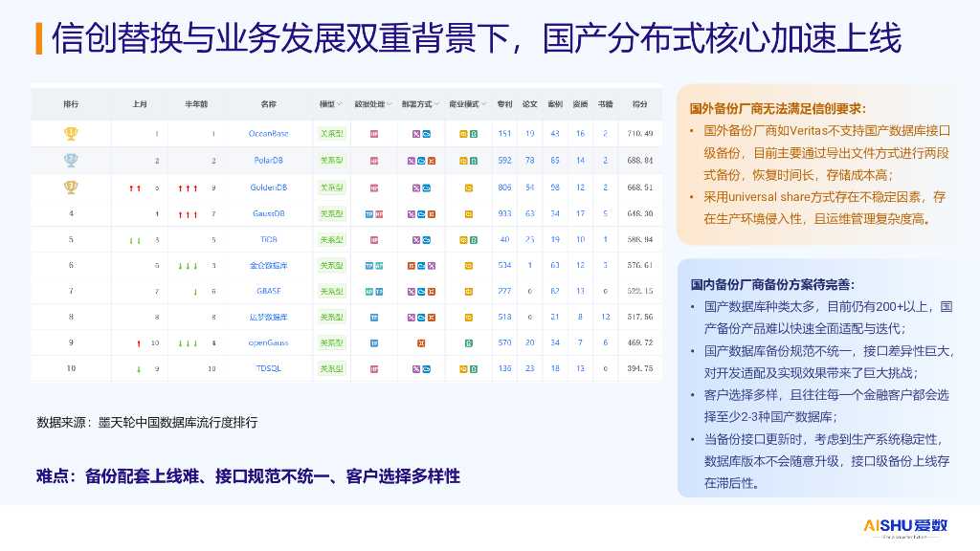Click the gold trophy rank 1 icon
Image resolution: width=980 pixels, height=551 pixels.
pos(71,134)
